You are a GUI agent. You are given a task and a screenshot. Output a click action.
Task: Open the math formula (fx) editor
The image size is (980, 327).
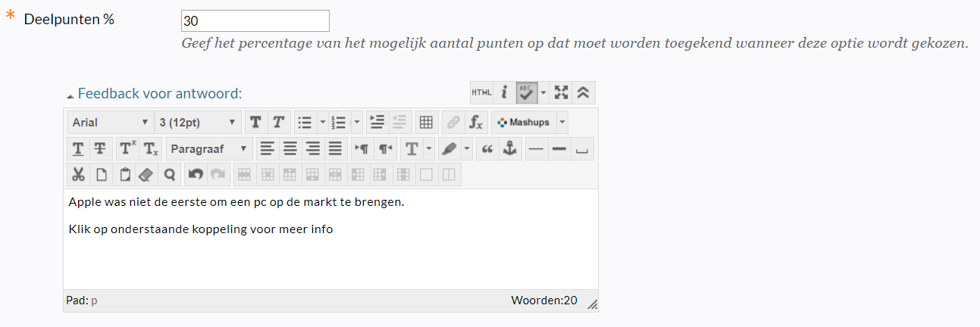476,122
